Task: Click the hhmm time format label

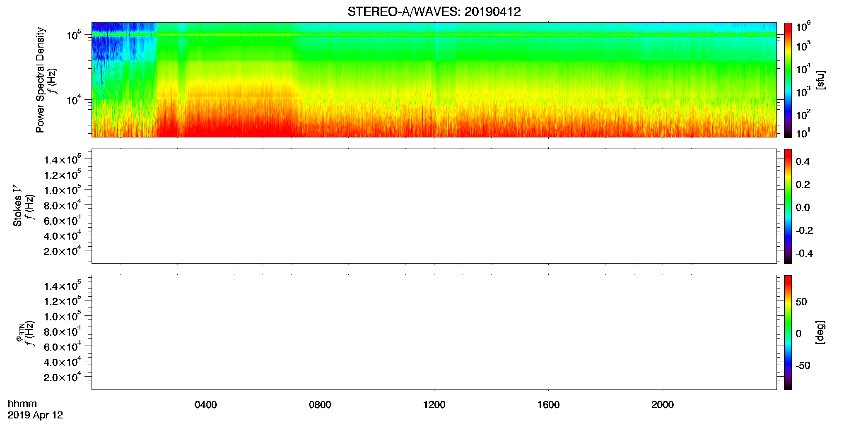Action: click(x=22, y=404)
